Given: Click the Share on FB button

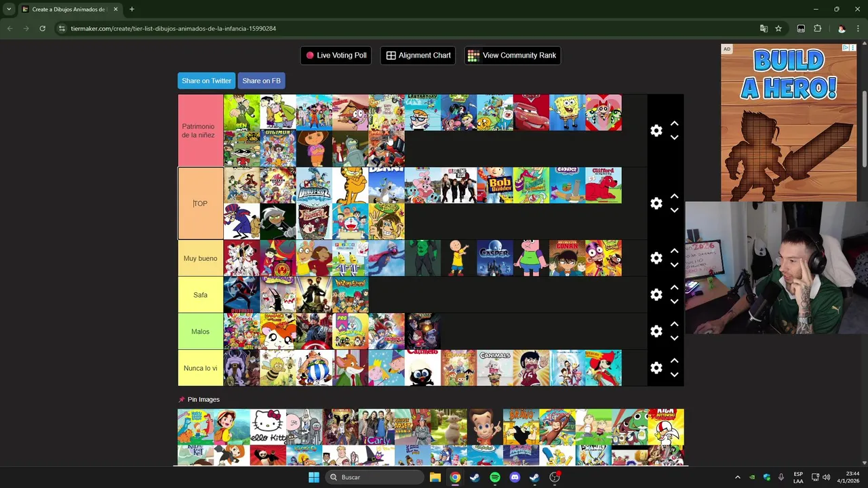Looking at the screenshot, I should click(x=261, y=81).
